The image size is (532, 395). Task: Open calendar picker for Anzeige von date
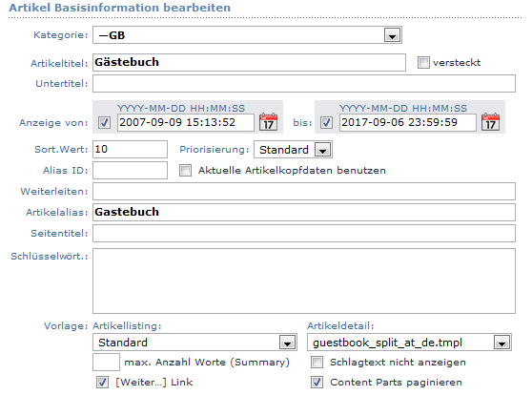pos(268,122)
